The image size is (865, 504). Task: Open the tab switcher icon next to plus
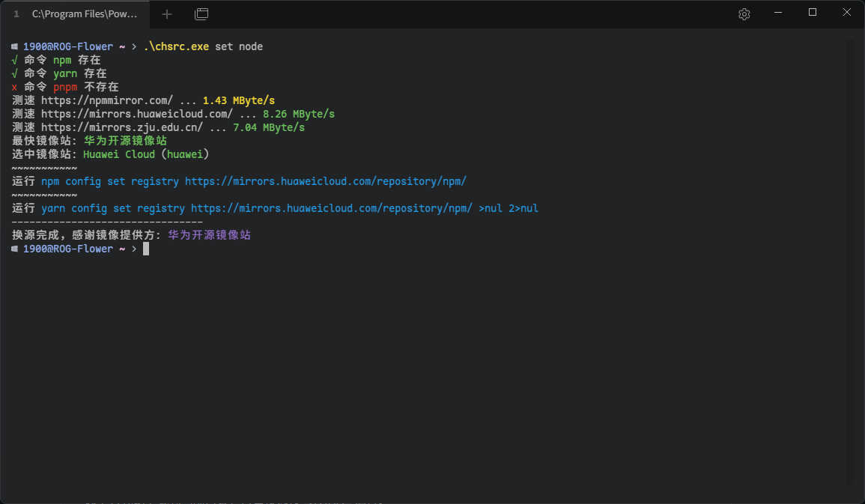tap(201, 13)
